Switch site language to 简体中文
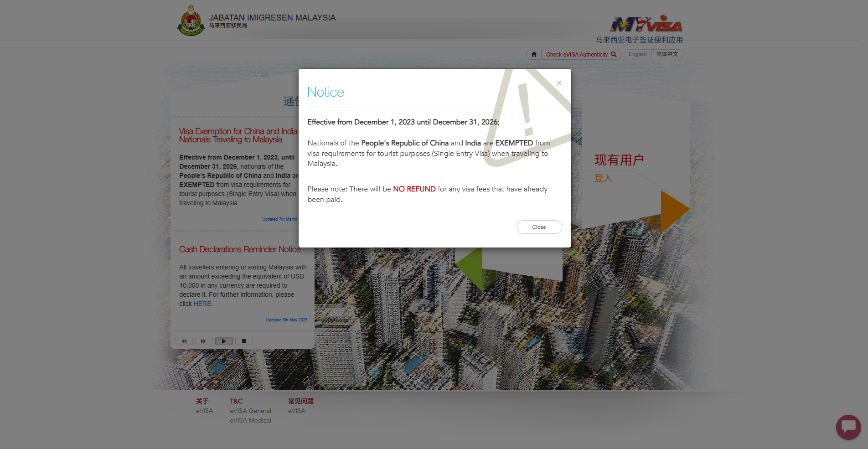The height and width of the screenshot is (449, 868). (667, 54)
